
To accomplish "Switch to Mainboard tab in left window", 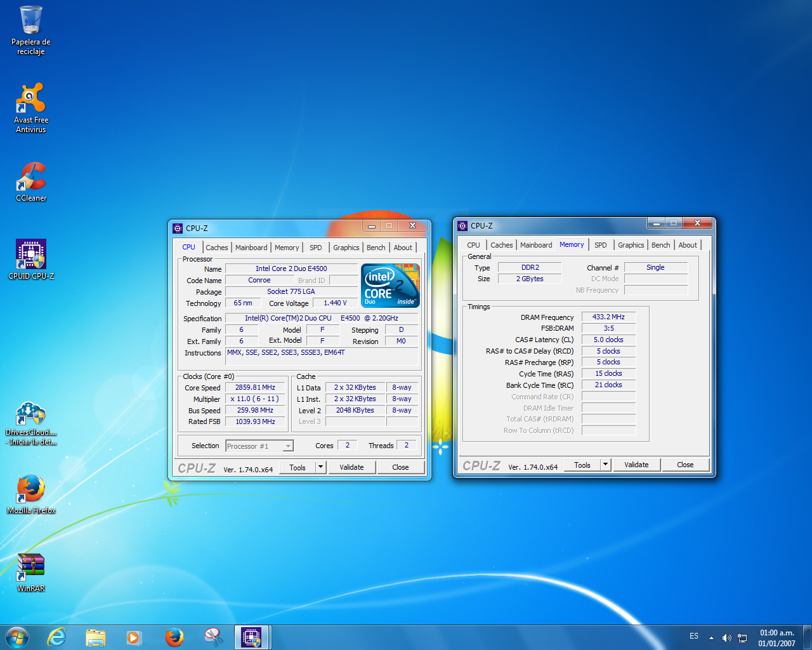I will coord(251,248).
